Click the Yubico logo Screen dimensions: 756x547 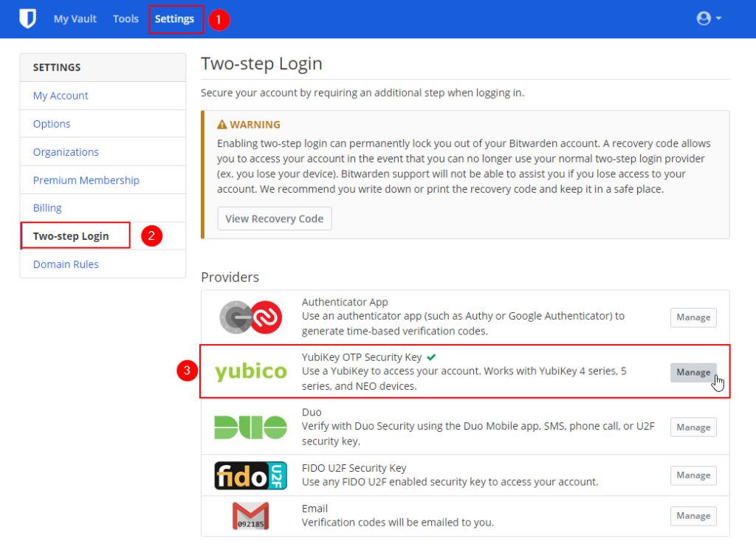tap(250, 372)
